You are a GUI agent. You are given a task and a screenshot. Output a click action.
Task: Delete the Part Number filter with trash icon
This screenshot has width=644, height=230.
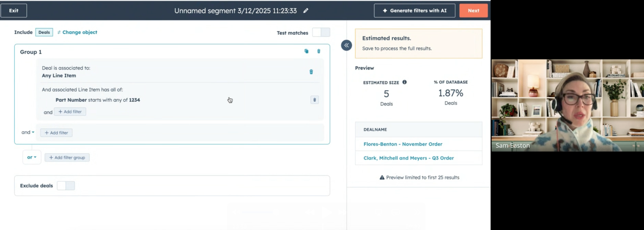[x=314, y=100]
